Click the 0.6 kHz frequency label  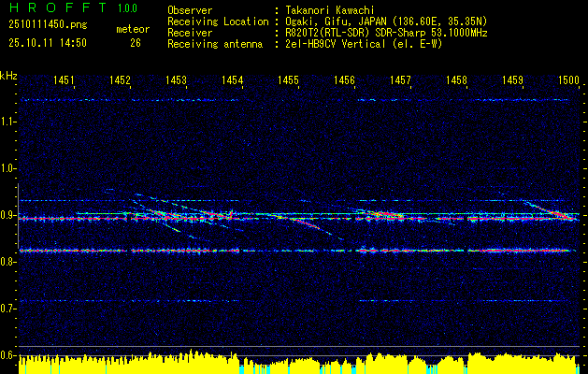coord(7,355)
